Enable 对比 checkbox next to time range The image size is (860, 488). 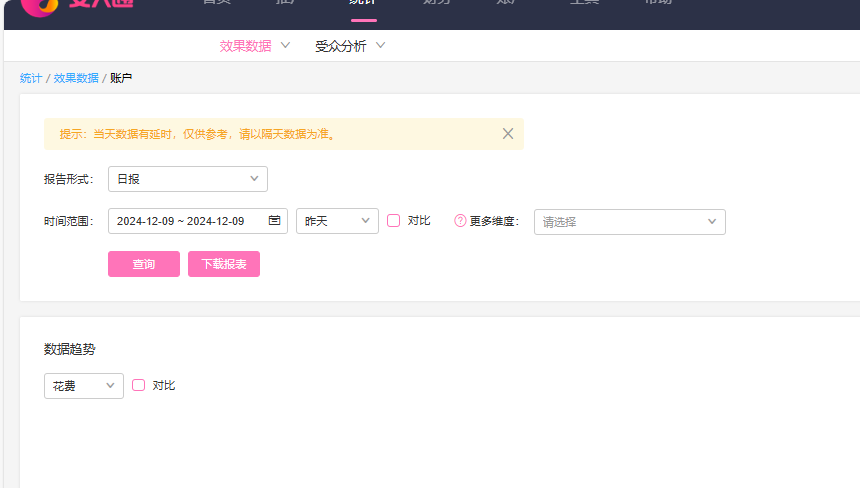394,220
